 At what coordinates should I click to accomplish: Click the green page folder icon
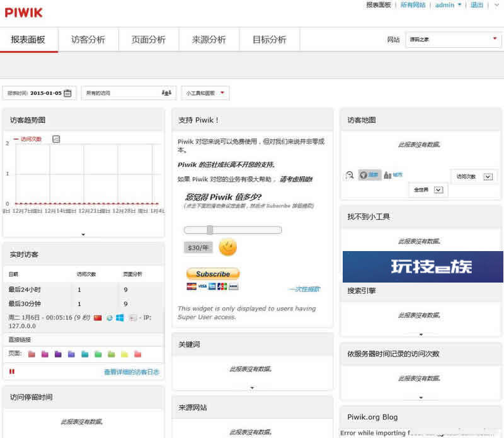point(98,354)
